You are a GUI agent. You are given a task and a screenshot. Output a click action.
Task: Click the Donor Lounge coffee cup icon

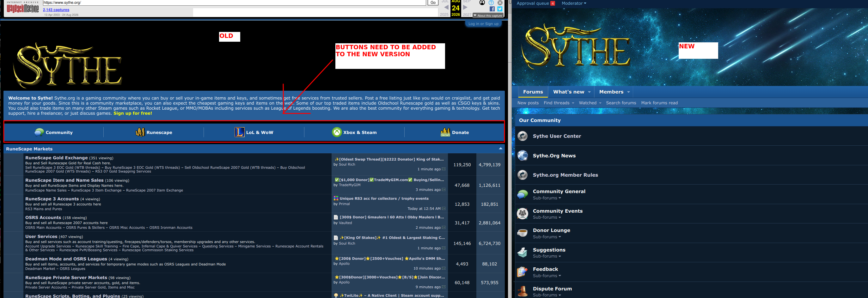click(x=523, y=233)
